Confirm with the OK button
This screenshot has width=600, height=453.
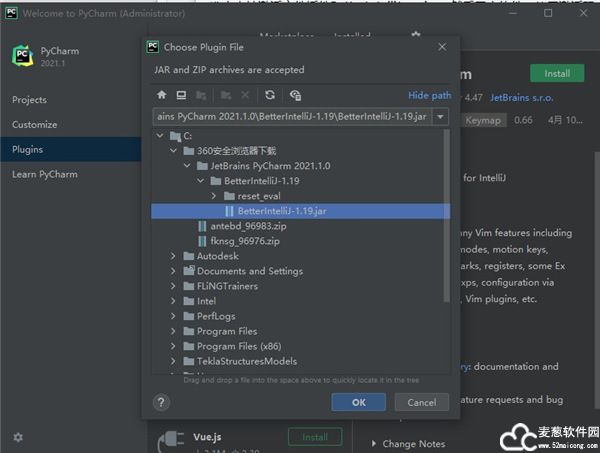point(359,402)
